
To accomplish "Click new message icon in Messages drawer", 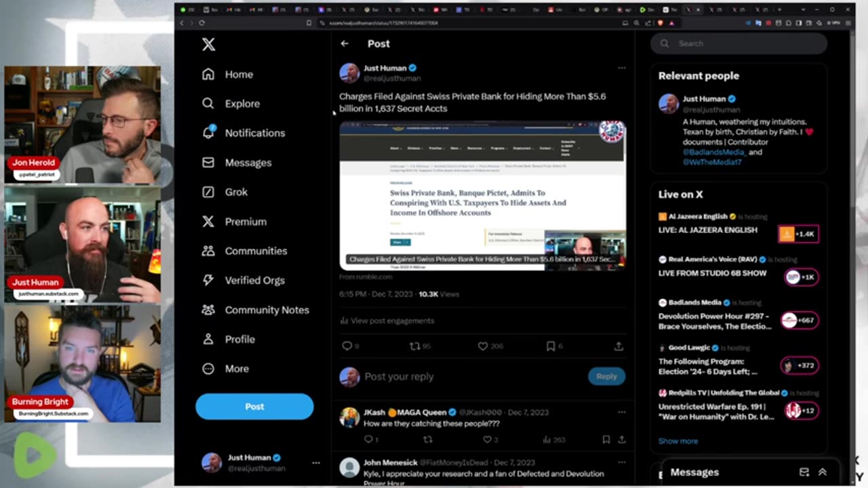I will pyautogui.click(x=804, y=472).
